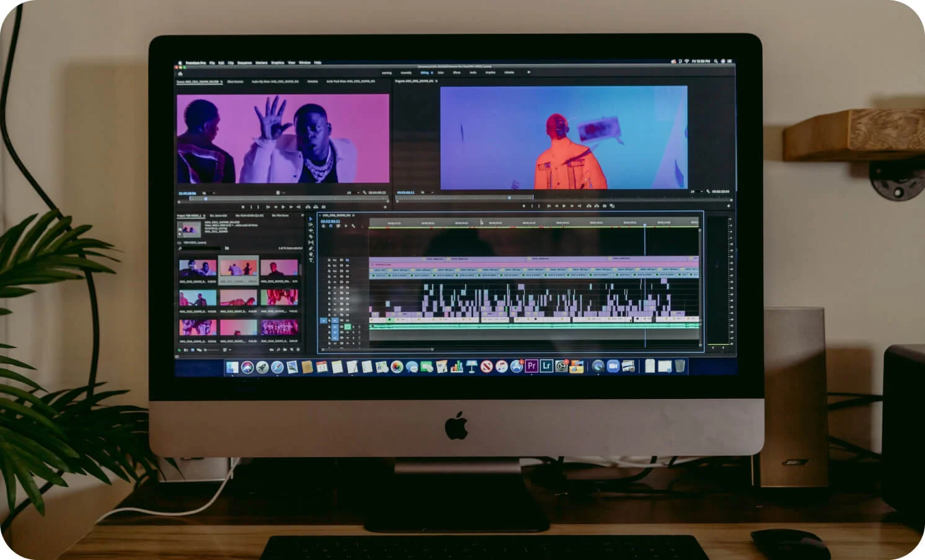This screenshot has height=560, width=925.
Task: Select the Slip tool
Action: click(x=311, y=242)
